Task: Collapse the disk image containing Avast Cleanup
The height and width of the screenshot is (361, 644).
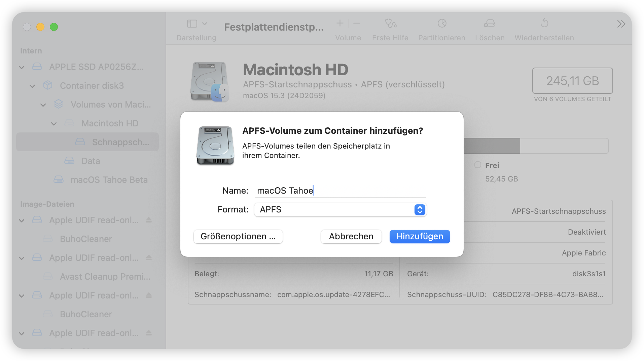Action: pos(22,258)
